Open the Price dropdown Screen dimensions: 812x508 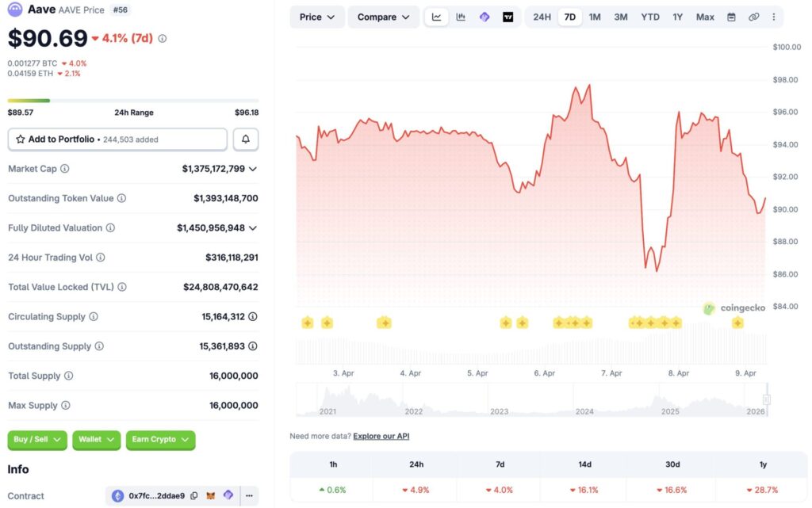316,17
